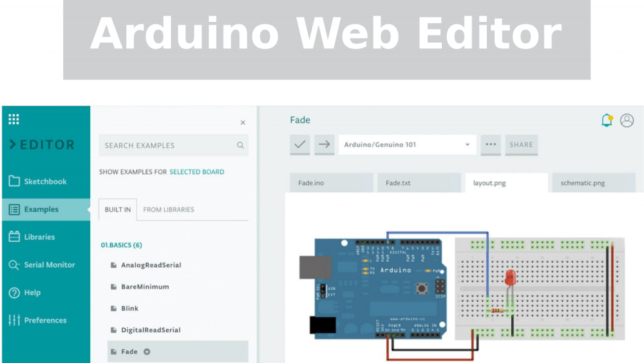Open Libraries in the sidebar
Viewport: 644px width, 363px height.
click(x=46, y=237)
